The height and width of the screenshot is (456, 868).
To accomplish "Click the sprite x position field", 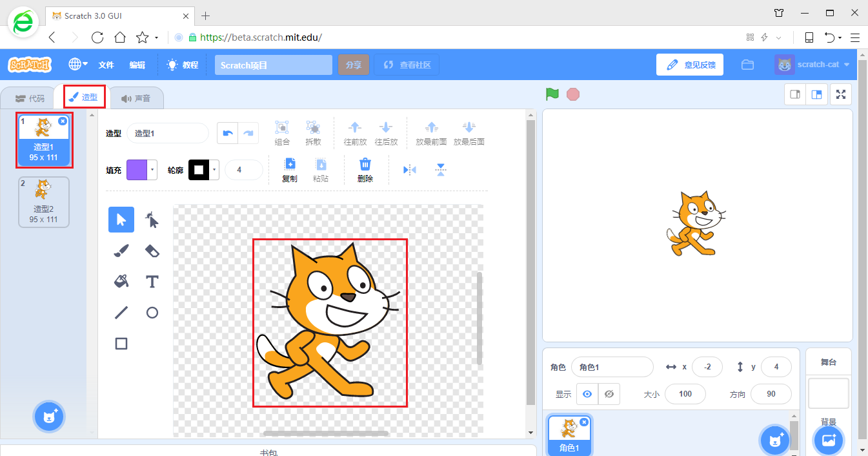I will coord(707,367).
